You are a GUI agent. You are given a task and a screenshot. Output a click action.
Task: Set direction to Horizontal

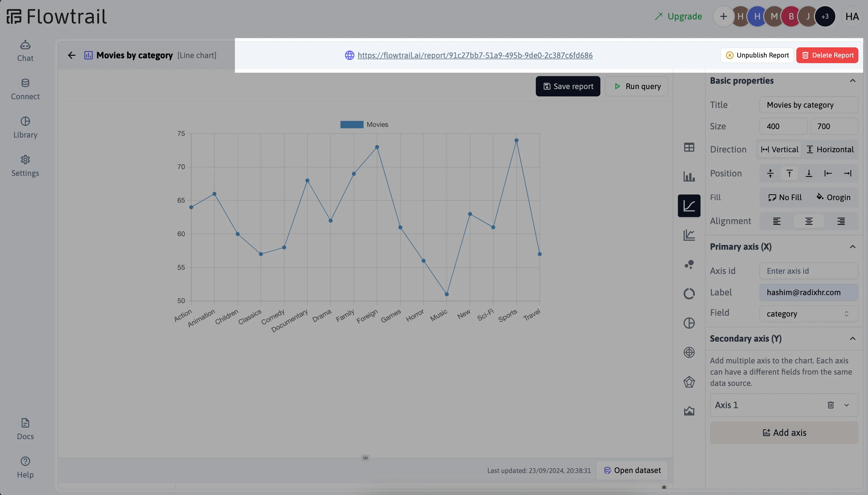tap(830, 149)
